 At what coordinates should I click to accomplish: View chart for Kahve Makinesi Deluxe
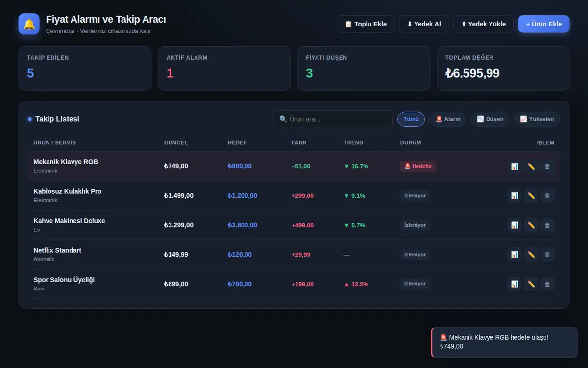pyautogui.click(x=514, y=225)
